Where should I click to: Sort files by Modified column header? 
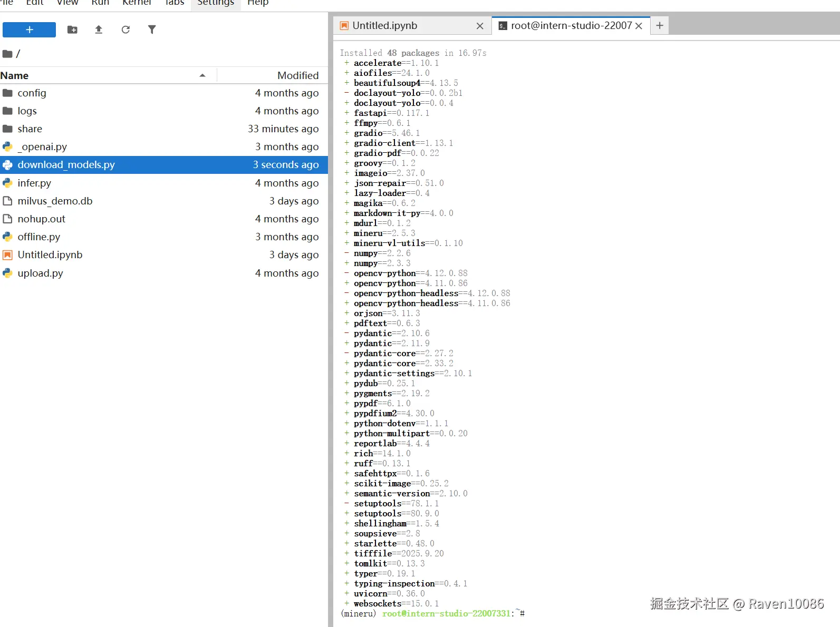273,75
